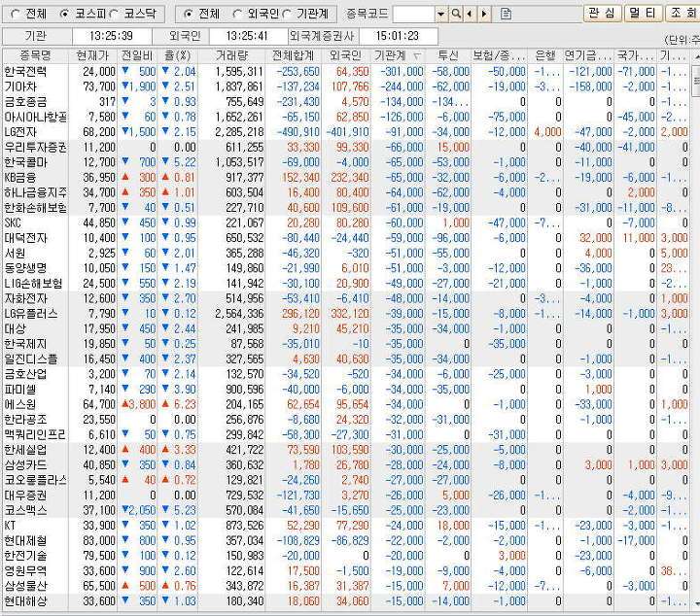The width and height of the screenshot is (700, 616).
Task: Select the KB금융 row name
Action: 19,178
